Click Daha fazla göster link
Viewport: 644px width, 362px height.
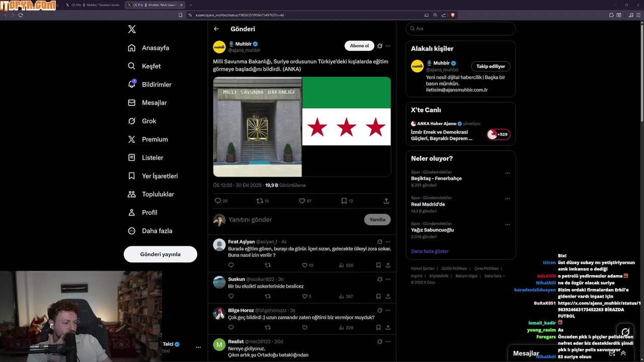430,251
